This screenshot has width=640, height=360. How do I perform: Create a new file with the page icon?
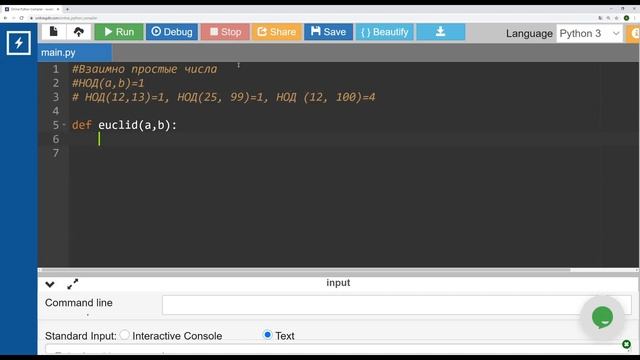(53, 32)
